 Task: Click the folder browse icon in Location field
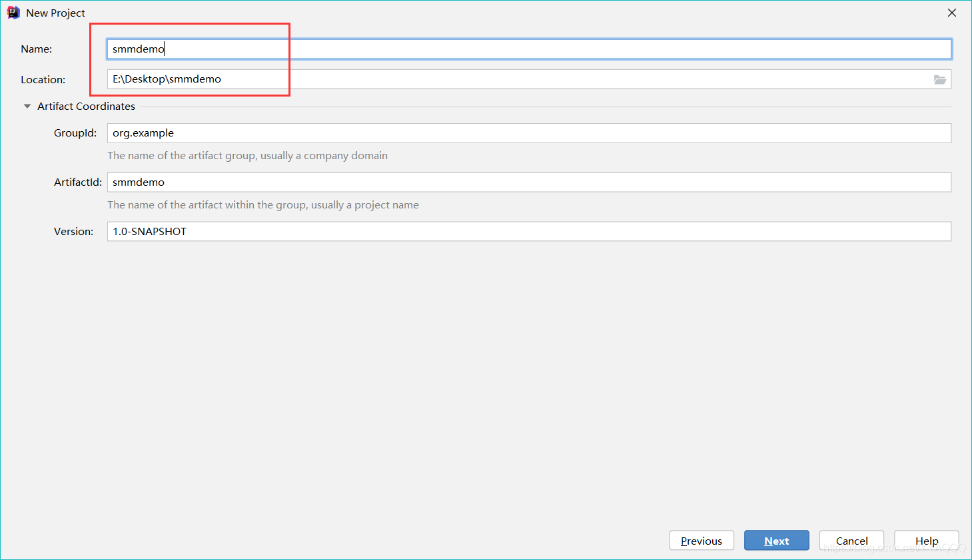point(940,79)
